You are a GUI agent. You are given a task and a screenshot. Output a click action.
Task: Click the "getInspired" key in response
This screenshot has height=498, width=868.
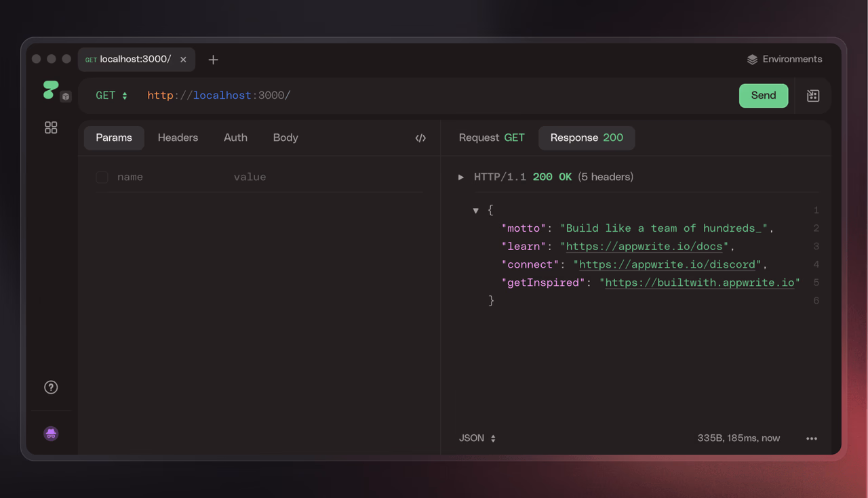[544, 283]
